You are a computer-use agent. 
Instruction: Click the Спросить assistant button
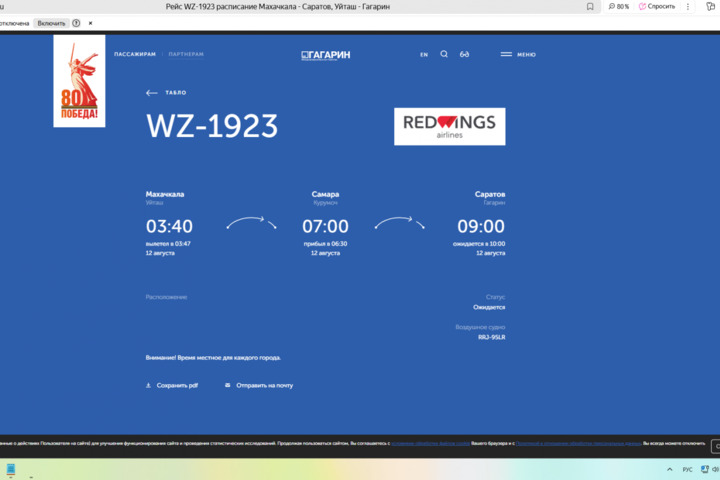pyautogui.click(x=657, y=6)
